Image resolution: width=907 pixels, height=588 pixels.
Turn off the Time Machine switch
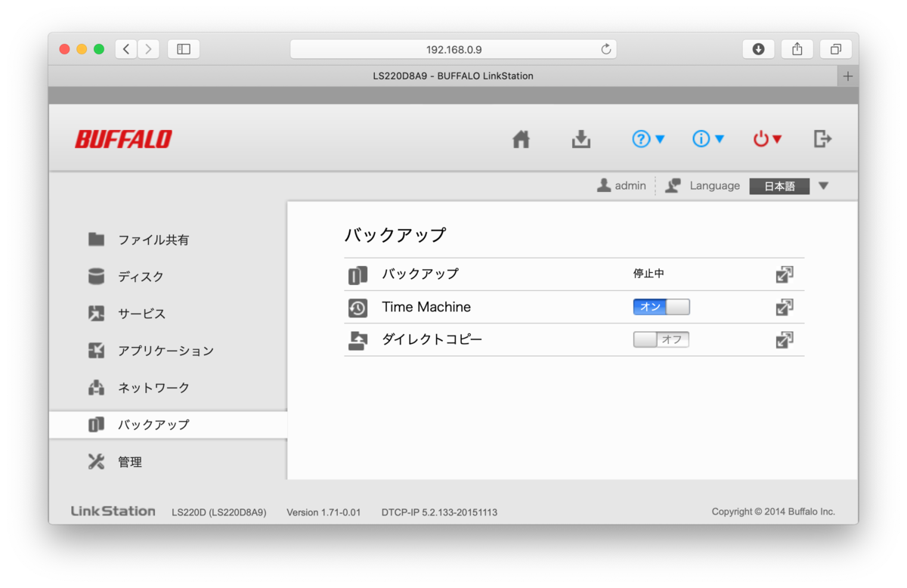coord(661,307)
